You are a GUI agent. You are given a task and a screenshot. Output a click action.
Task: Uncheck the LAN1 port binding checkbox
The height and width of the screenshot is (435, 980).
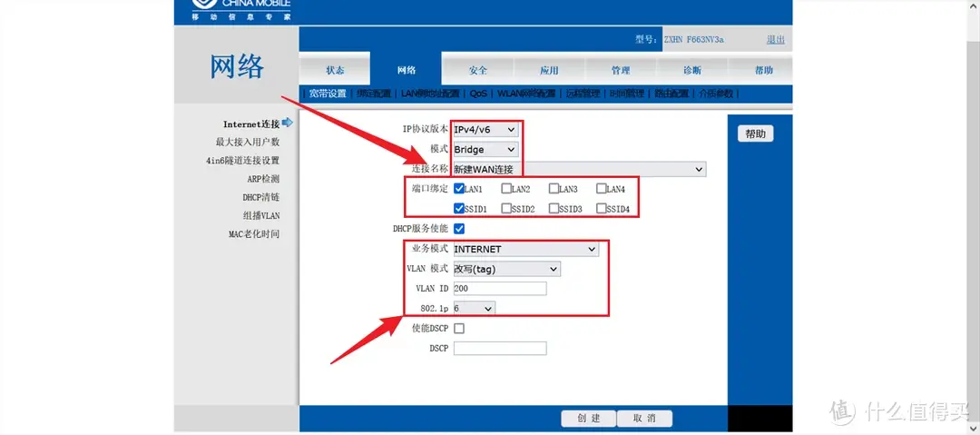459,189
